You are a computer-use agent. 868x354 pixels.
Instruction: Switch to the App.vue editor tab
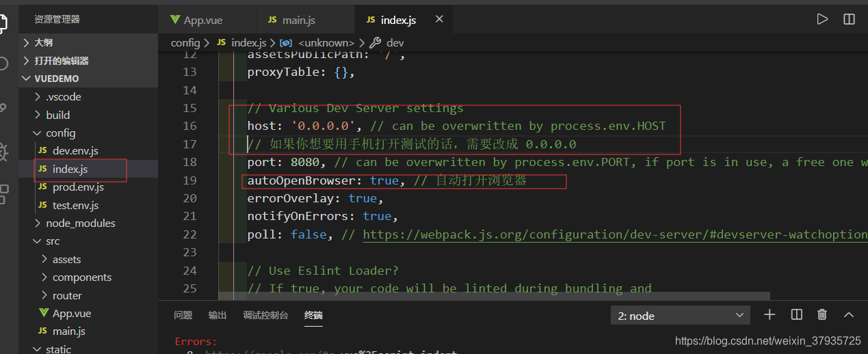pos(207,20)
